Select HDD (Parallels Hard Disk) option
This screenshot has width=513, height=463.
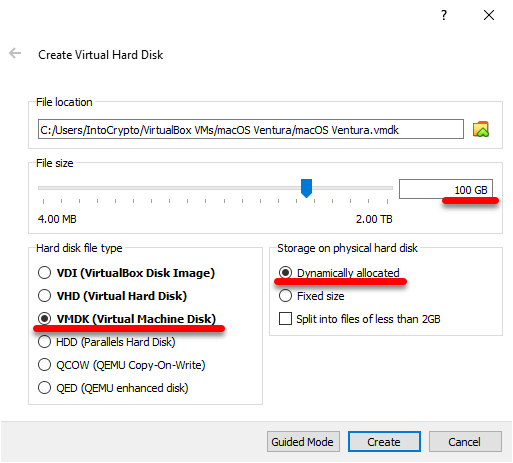coord(107,342)
